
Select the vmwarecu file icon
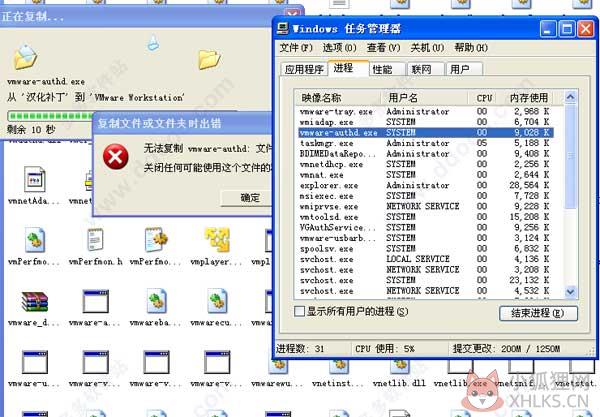217,301
